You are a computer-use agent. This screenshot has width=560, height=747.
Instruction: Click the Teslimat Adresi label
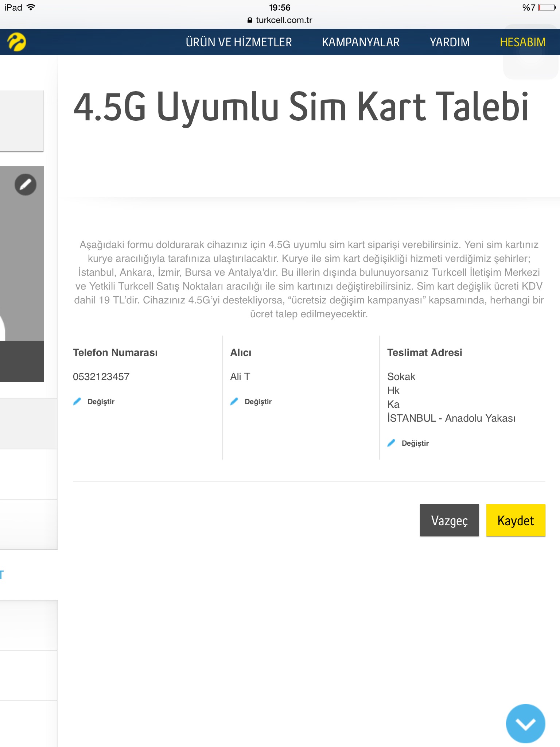tap(425, 352)
